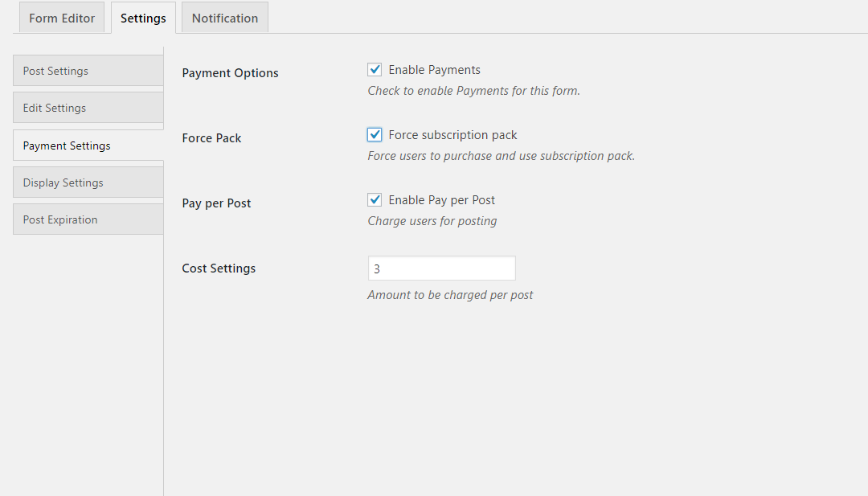Click the 'Payment Options' heading
Viewport: 868px width, 496px height.
tap(231, 73)
